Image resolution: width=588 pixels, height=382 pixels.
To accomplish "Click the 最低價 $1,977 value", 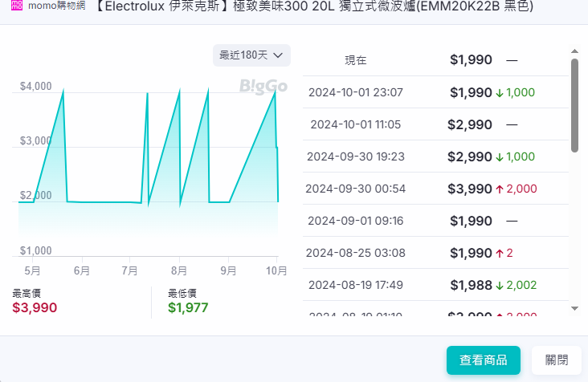I will coord(190,307).
